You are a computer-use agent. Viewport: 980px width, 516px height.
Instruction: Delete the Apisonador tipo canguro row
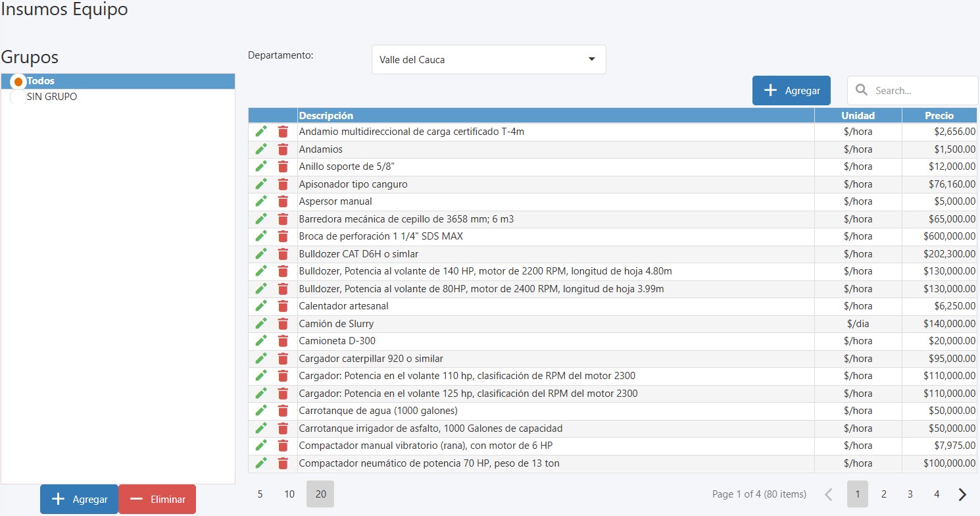coord(283,184)
